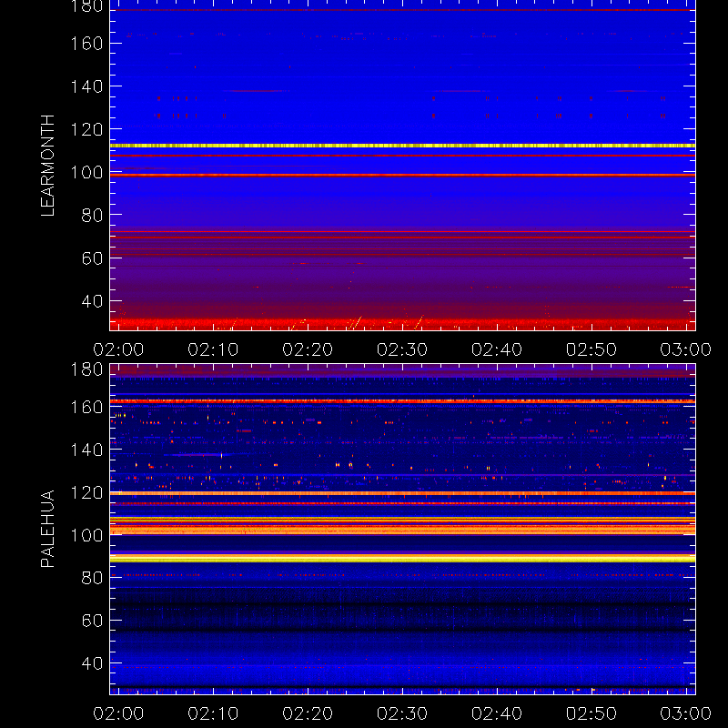Click 02:20 time label under LEARMONTH plot
This screenshot has width=728, height=728.
pyautogui.click(x=308, y=349)
